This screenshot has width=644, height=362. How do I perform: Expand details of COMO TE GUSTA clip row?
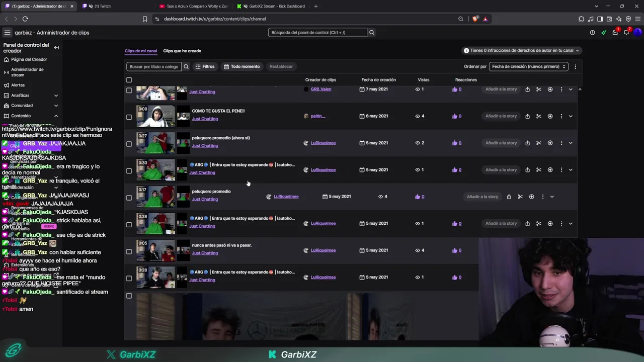coord(571,116)
